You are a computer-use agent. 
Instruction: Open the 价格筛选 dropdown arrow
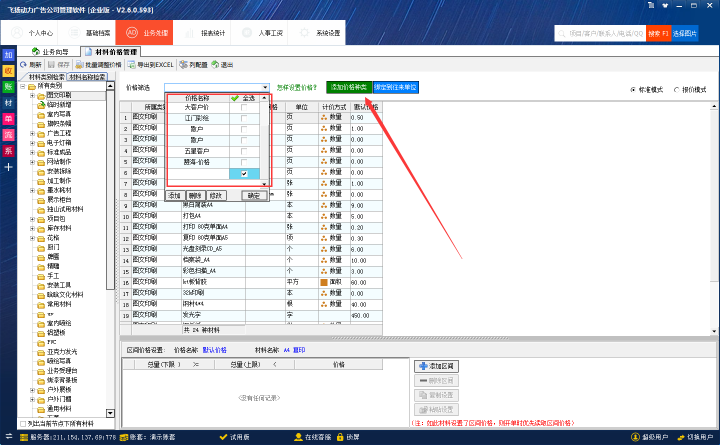click(266, 88)
